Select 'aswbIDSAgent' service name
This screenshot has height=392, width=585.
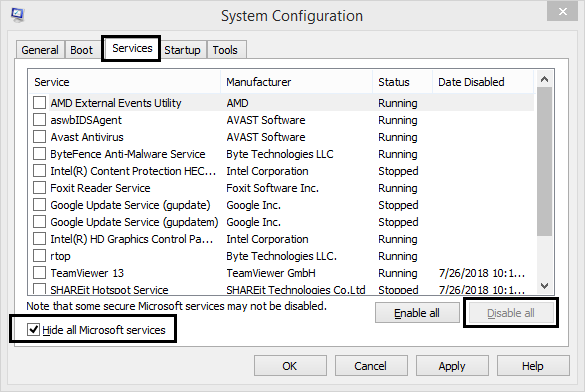[x=86, y=120]
